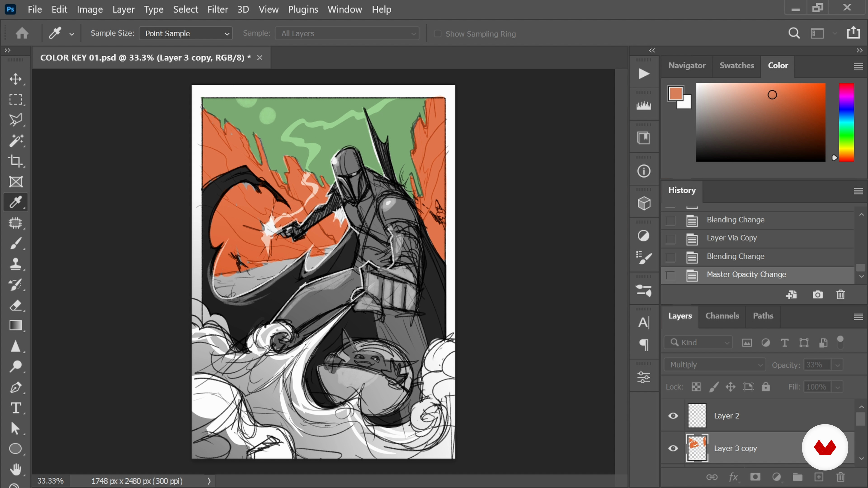This screenshot has height=488, width=868.
Task: Select the Gradient tool
Action: [16, 326]
